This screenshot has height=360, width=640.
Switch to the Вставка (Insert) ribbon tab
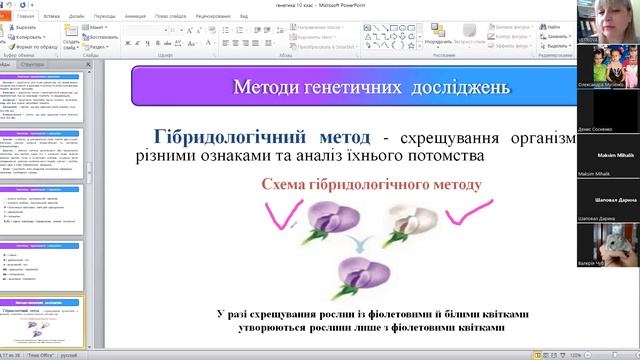(51, 16)
